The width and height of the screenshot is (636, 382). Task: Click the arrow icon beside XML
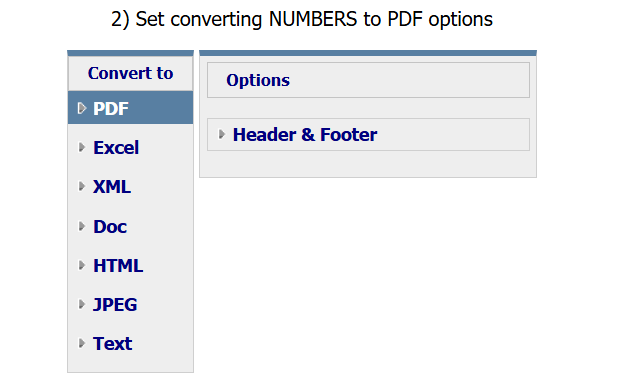(x=82, y=187)
